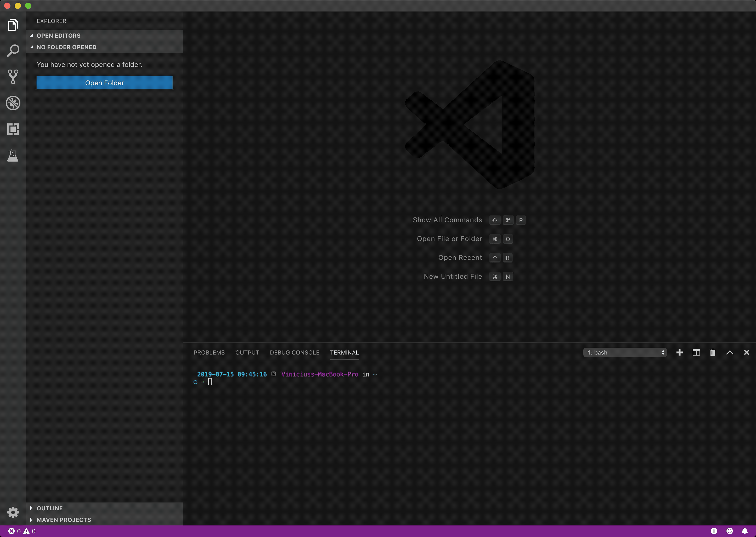Collapse the Open Editors section

pos(58,35)
